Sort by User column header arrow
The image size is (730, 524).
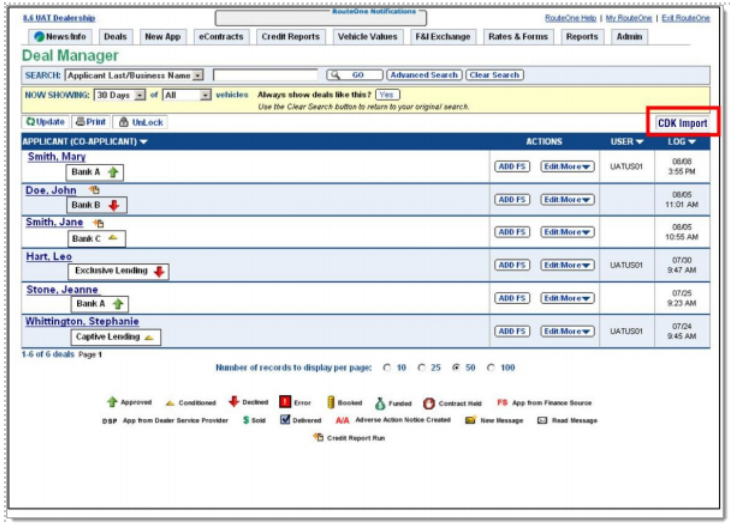640,141
